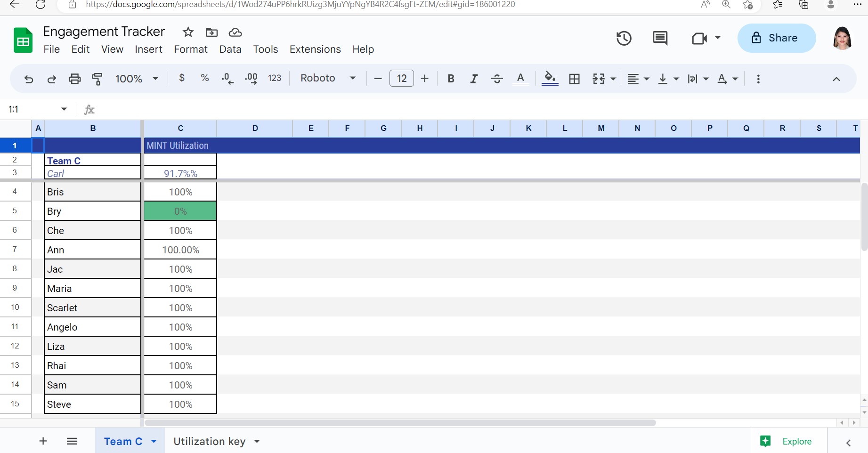
Task: Open the fill color paint bucket
Action: (x=550, y=79)
